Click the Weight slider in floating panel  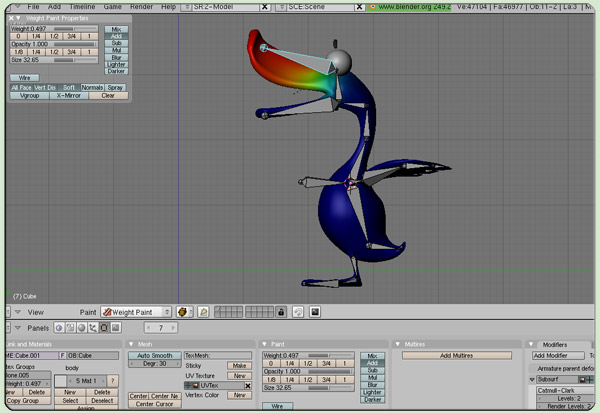pos(54,29)
